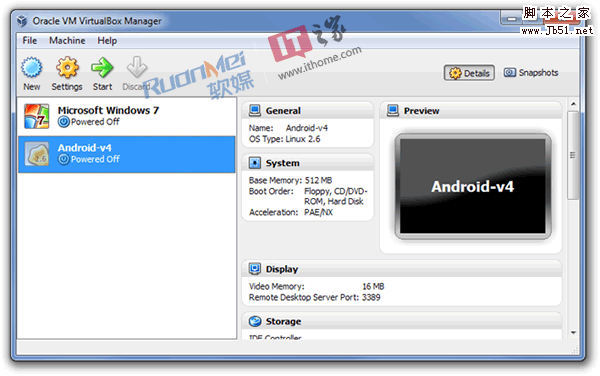Click the Android-v4 Linux 2.6 icon
The image size is (600, 376).
(36, 154)
